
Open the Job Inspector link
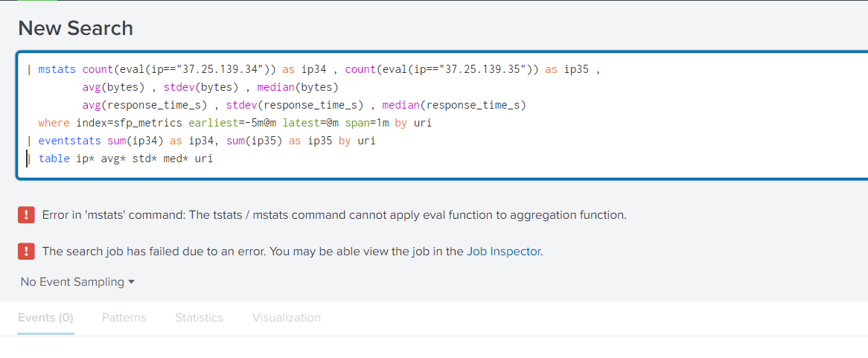click(x=503, y=252)
